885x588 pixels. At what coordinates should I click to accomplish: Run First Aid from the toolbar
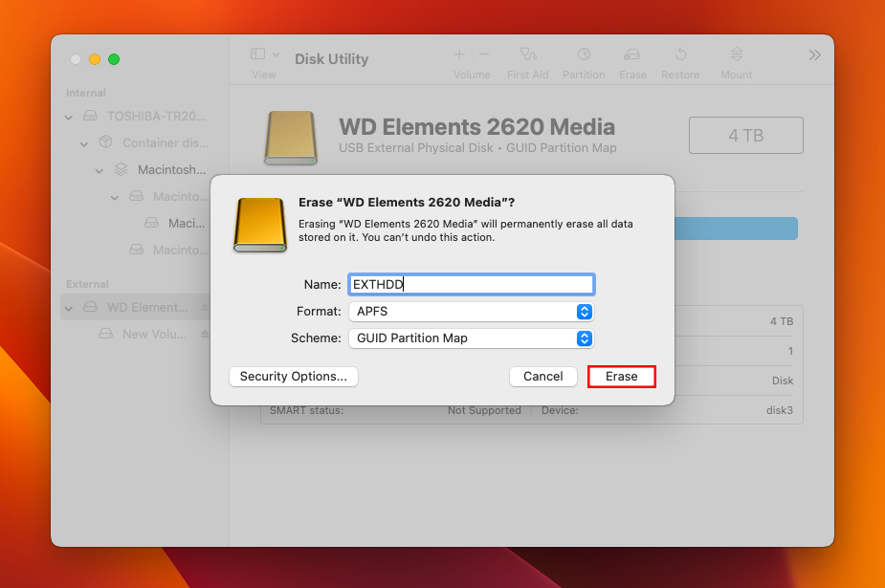[x=528, y=54]
